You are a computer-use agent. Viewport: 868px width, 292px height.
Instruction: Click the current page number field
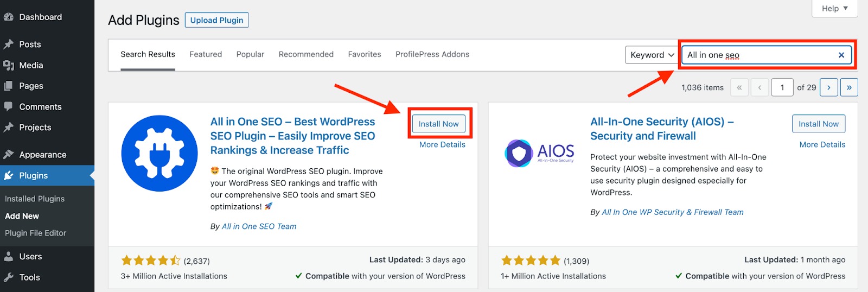782,87
